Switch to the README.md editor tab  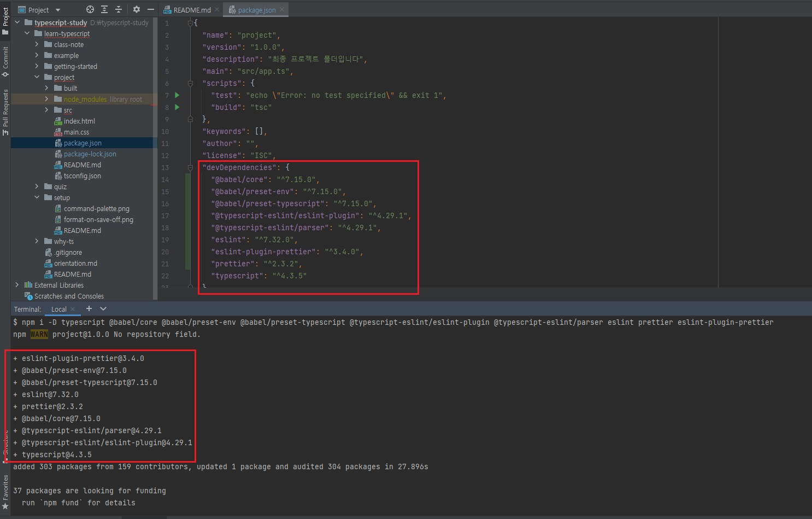pyautogui.click(x=191, y=10)
